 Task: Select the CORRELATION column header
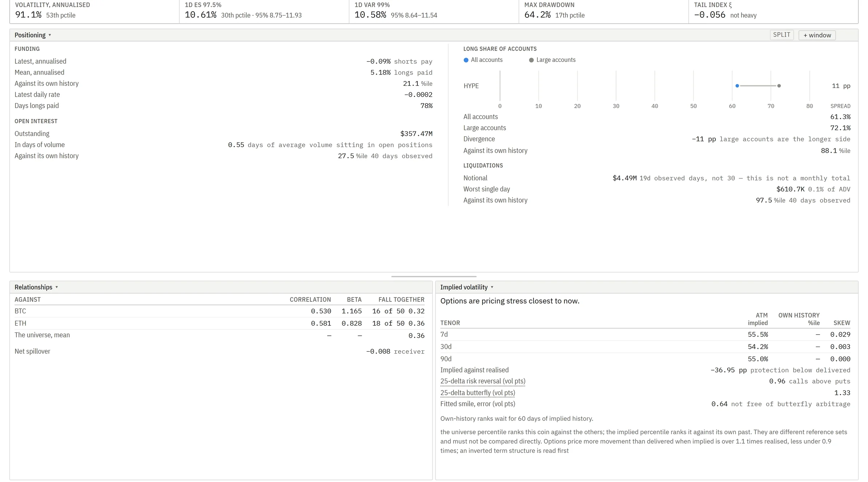click(310, 300)
